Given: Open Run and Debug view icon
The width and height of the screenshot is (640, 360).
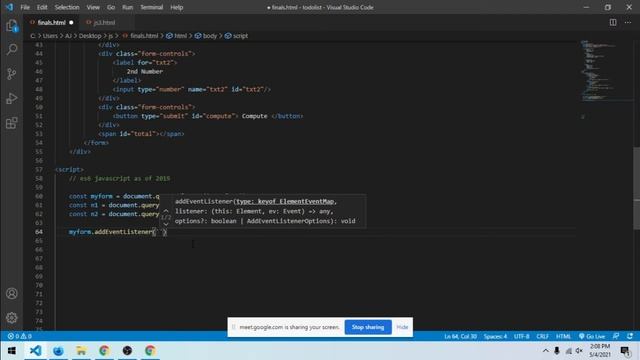Looking at the screenshot, I should pyautogui.click(x=12, y=98).
